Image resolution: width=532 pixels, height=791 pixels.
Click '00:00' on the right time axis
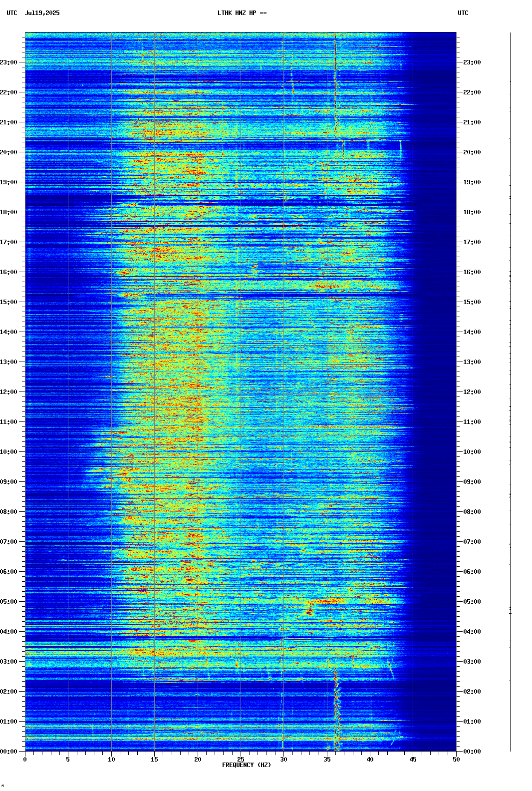tap(472, 752)
